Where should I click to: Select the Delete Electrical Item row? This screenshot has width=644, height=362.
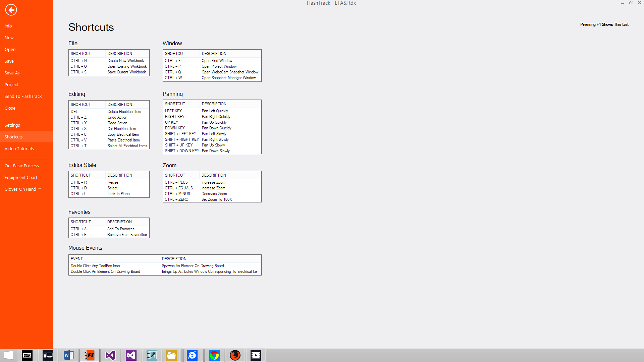(x=109, y=112)
